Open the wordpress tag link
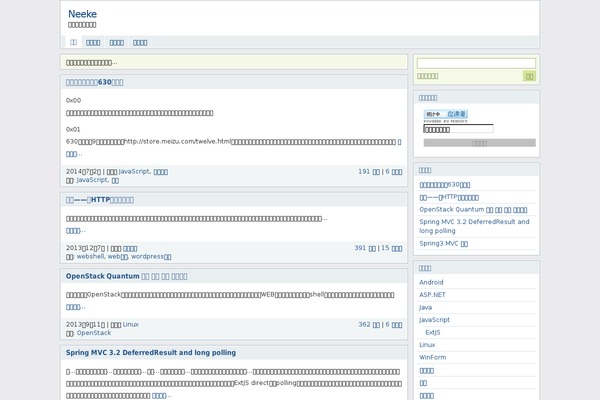Viewport: 600px width, 400px height. (x=151, y=256)
